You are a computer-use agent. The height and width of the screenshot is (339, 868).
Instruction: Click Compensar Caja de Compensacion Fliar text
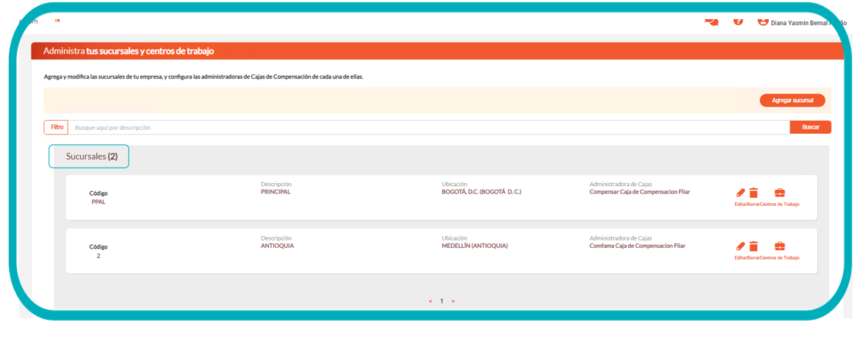640,192
